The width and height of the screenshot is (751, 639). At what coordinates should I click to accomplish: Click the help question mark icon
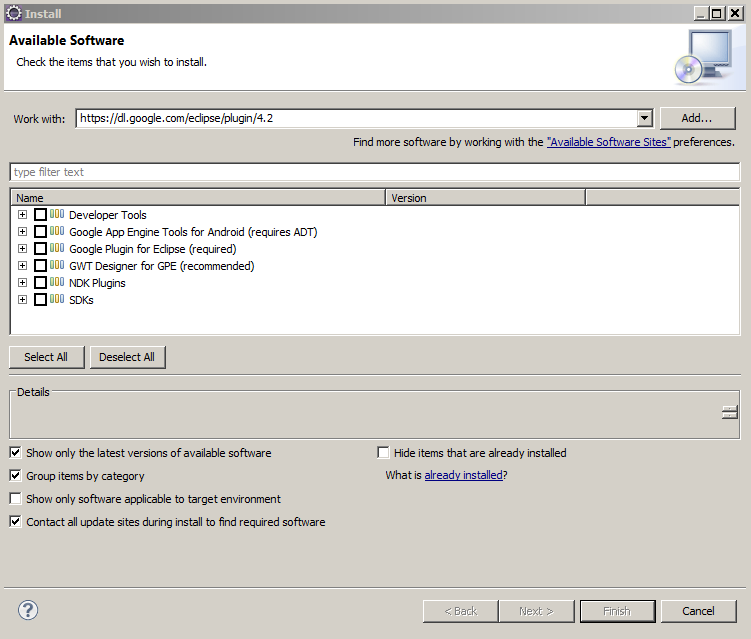pos(28,610)
